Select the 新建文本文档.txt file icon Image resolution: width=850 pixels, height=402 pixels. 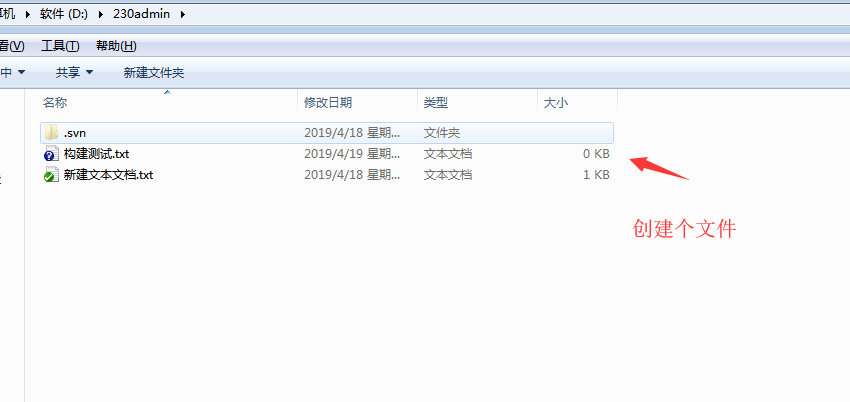coord(51,175)
